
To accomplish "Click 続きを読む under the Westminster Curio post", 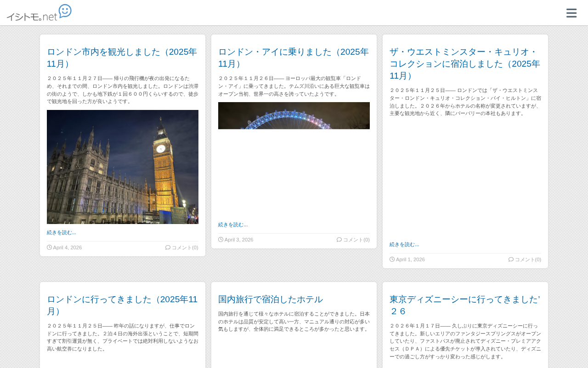I will 404,244.
